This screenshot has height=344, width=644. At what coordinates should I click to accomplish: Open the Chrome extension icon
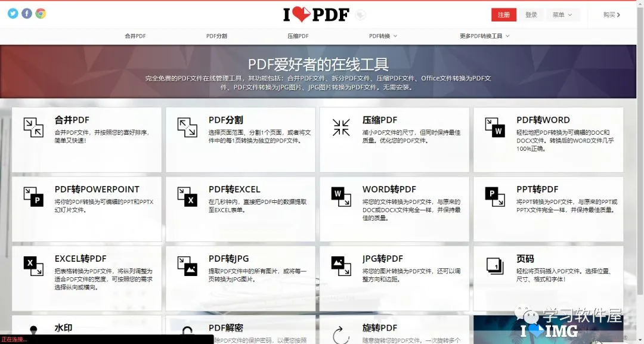tap(41, 14)
